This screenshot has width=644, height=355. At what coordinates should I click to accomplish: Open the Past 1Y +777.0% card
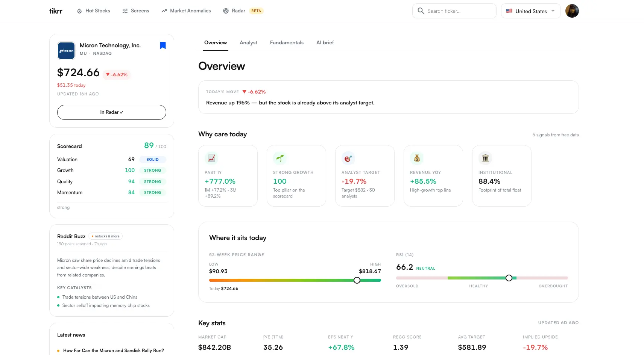(x=228, y=176)
